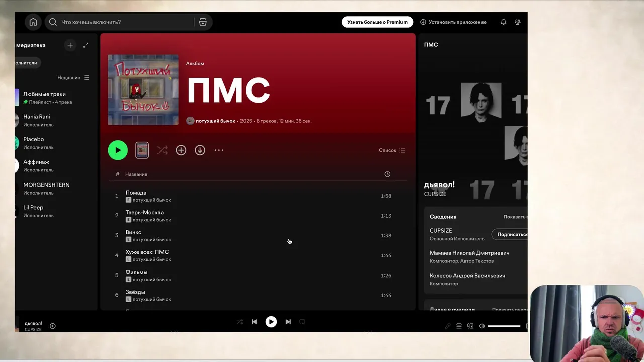Skip to previous track
The width and height of the screenshot is (644, 362).
254,322
